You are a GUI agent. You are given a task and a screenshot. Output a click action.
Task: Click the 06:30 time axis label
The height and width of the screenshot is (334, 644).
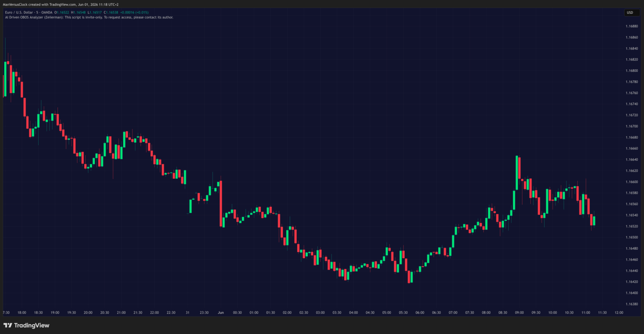pyautogui.click(x=436, y=313)
